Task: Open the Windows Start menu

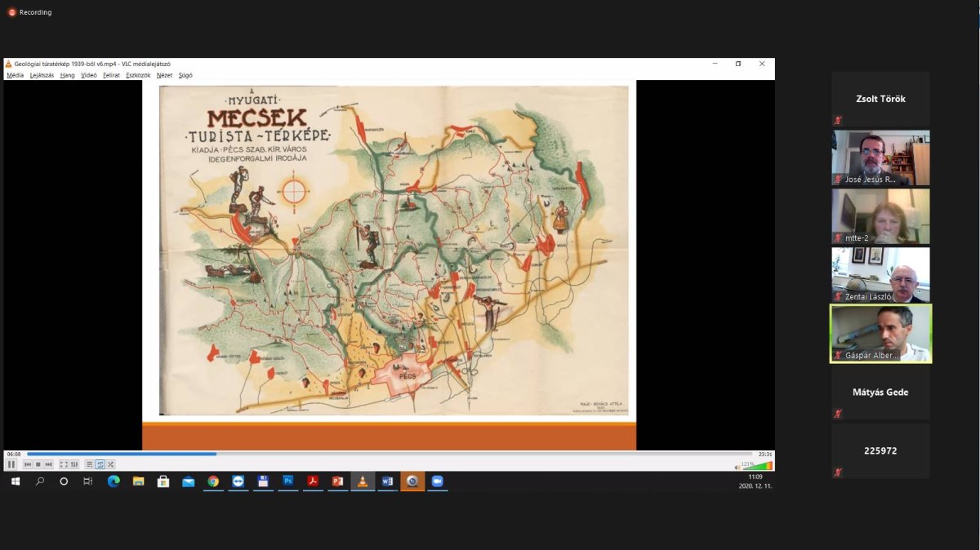Action: pyautogui.click(x=15, y=481)
